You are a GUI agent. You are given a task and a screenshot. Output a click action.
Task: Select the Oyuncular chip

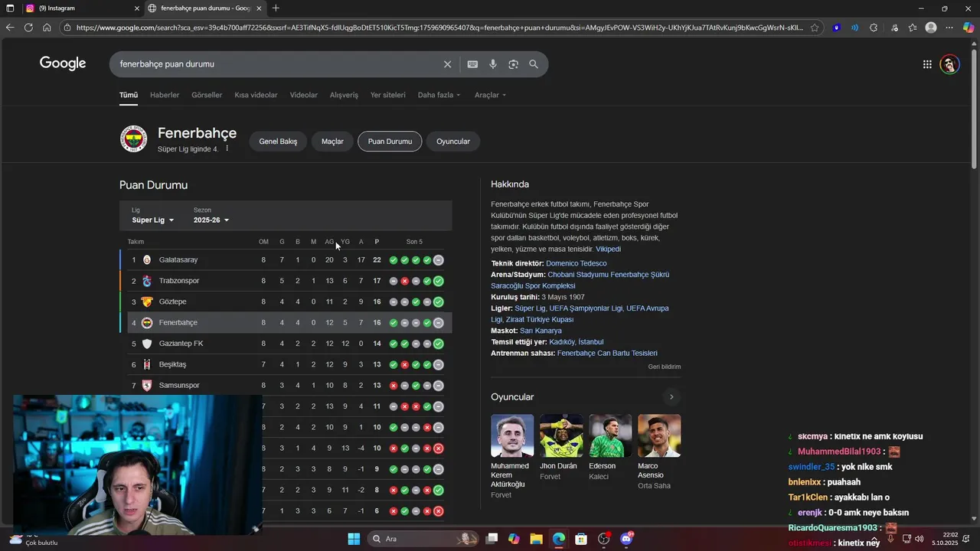[453, 141]
